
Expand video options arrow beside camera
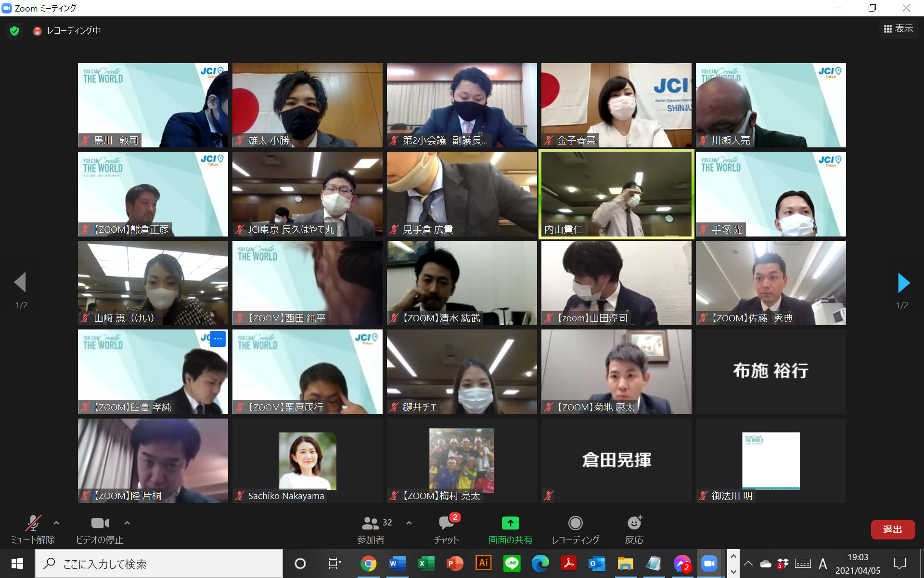127,523
